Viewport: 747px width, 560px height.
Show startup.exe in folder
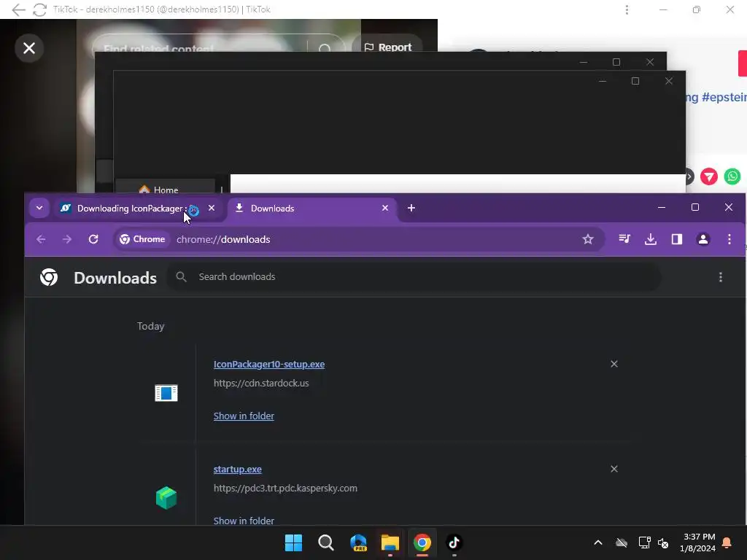click(x=244, y=521)
